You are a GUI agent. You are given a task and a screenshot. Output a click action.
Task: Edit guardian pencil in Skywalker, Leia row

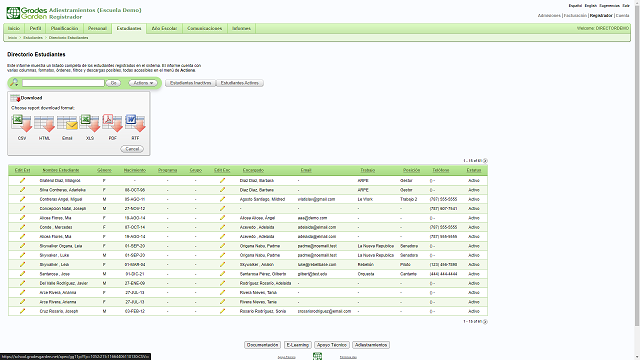(x=222, y=264)
